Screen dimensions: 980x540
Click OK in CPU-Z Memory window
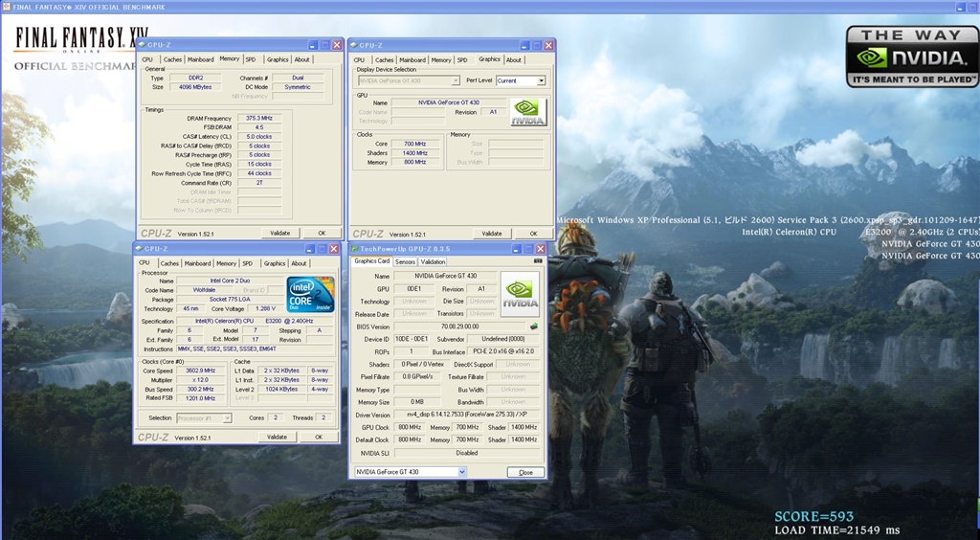[x=322, y=233]
